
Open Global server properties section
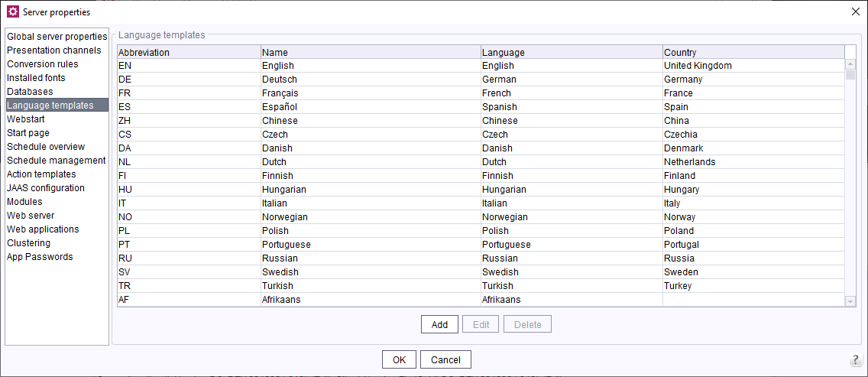tap(57, 37)
